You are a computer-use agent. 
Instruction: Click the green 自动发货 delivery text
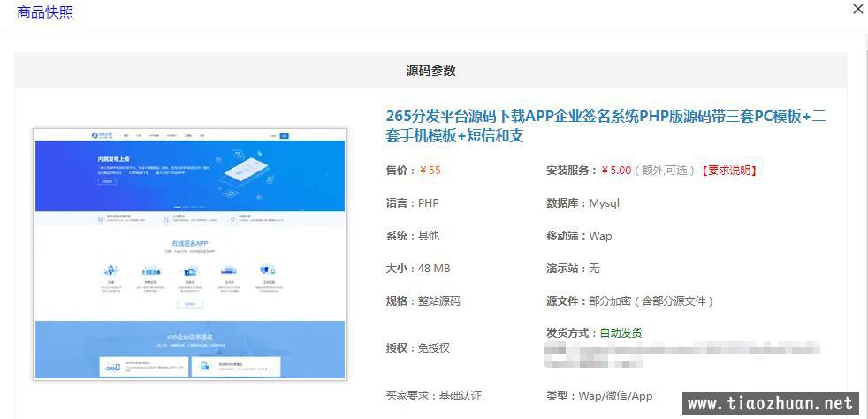(621, 333)
